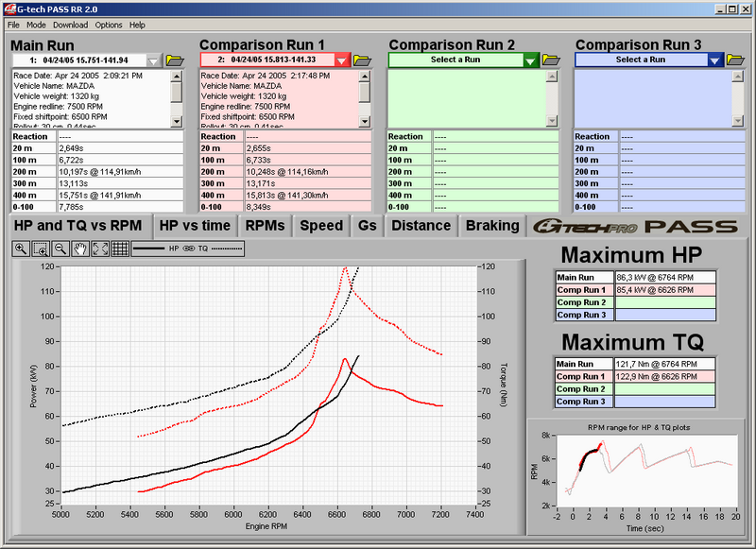Switch to the Gs tab
Screen dimensions: 756x549
[x=368, y=226]
